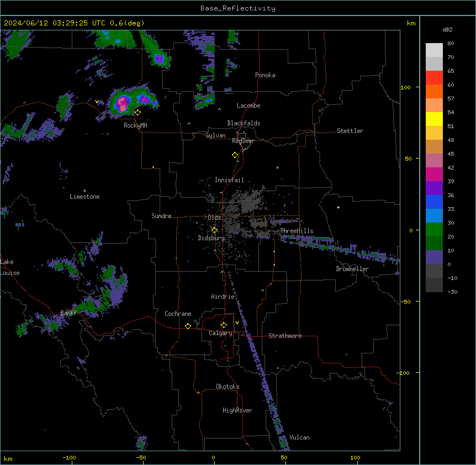476x465 pixels.
Task: Click the yellow diamond marker beside RockyMH
Action: (x=138, y=113)
